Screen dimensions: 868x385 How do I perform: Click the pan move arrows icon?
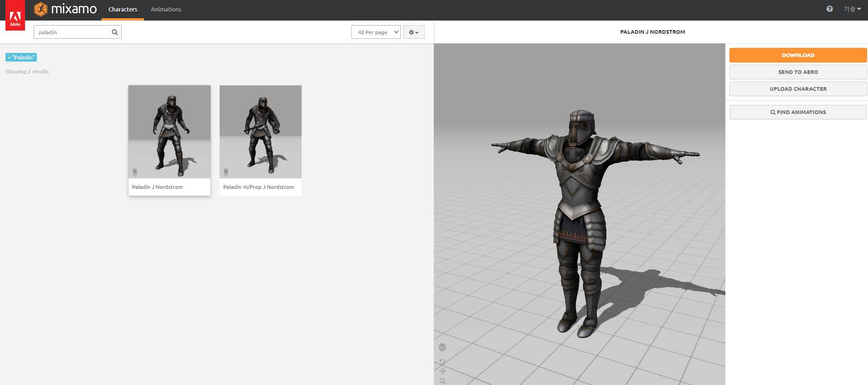click(x=443, y=371)
